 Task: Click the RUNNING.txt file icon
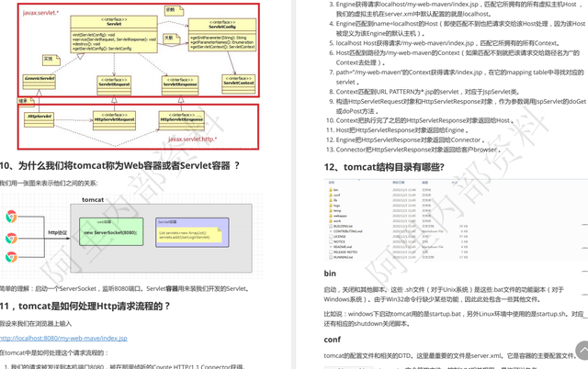[x=331, y=257]
